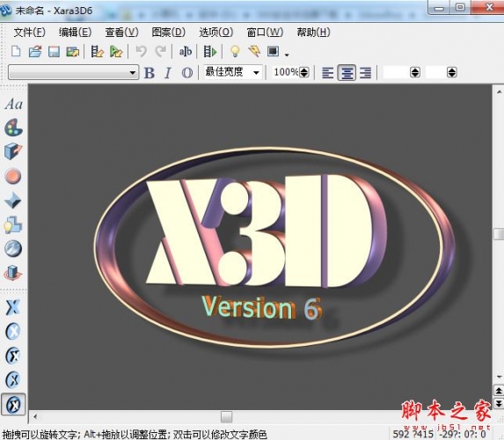Open the color palette tool
The image size is (504, 440).
13,128
